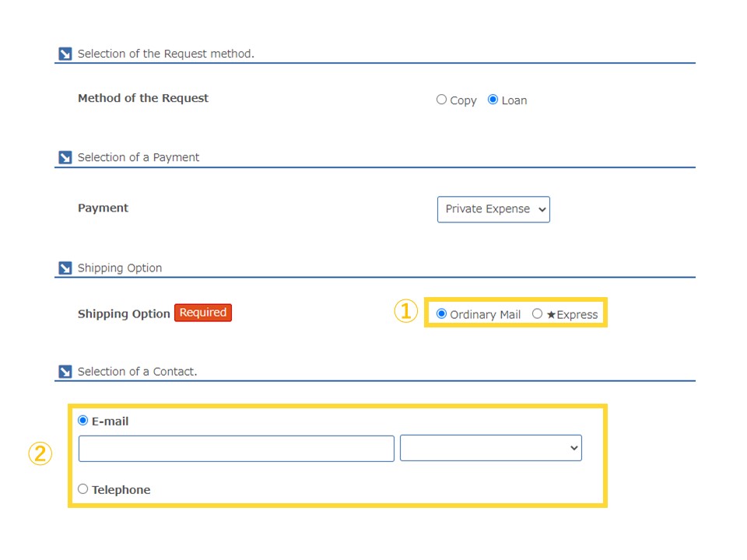747x560 pixels.
Task: Click into the E-mail address text field
Action: click(x=237, y=449)
